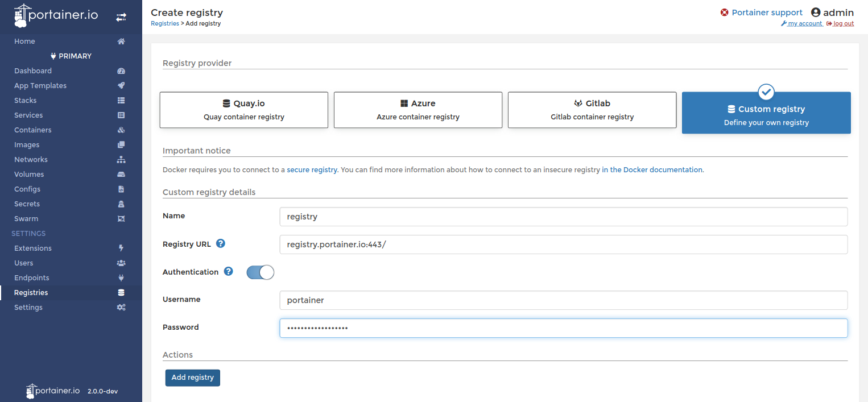Toggle sidebar with the arrows icon
The width and height of the screenshot is (868, 402).
coord(121,18)
